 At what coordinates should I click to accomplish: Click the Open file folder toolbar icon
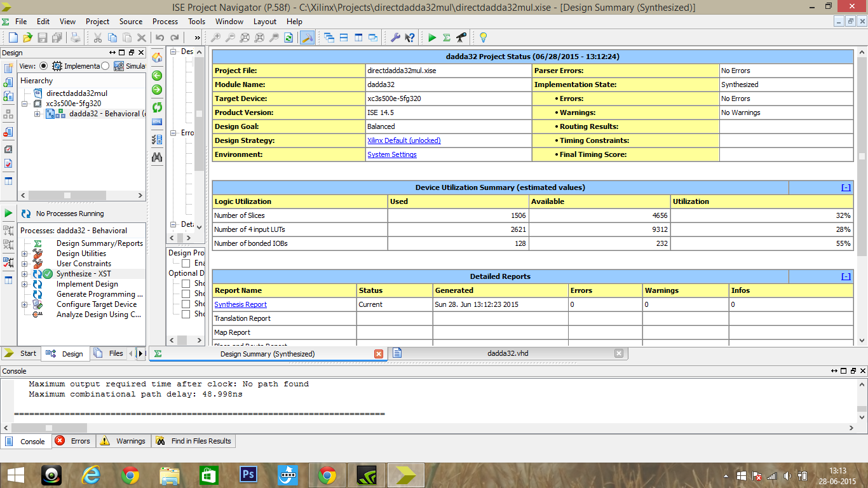pyautogui.click(x=28, y=37)
